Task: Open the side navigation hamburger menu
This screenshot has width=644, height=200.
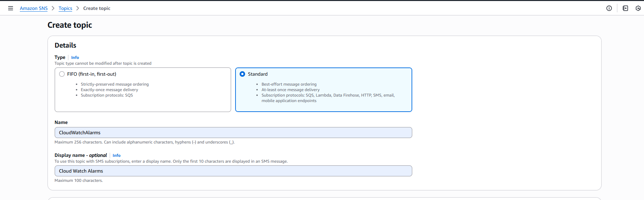Action: [x=11, y=8]
